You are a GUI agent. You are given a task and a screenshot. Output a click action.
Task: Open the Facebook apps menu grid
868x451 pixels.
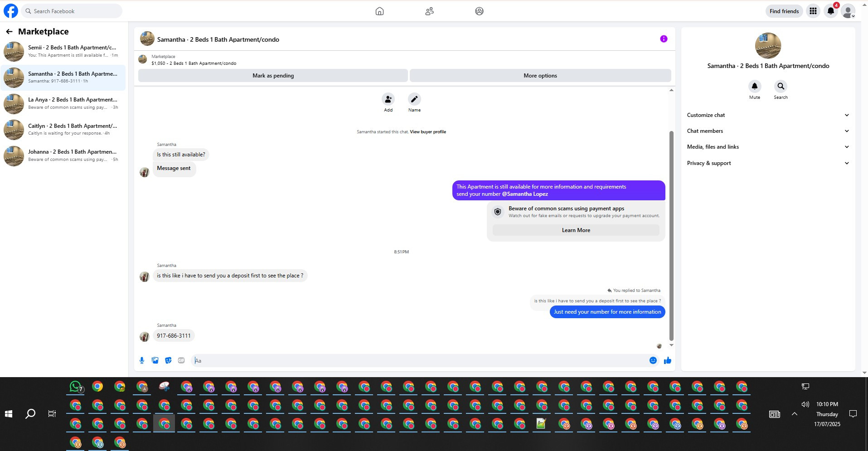click(x=813, y=11)
